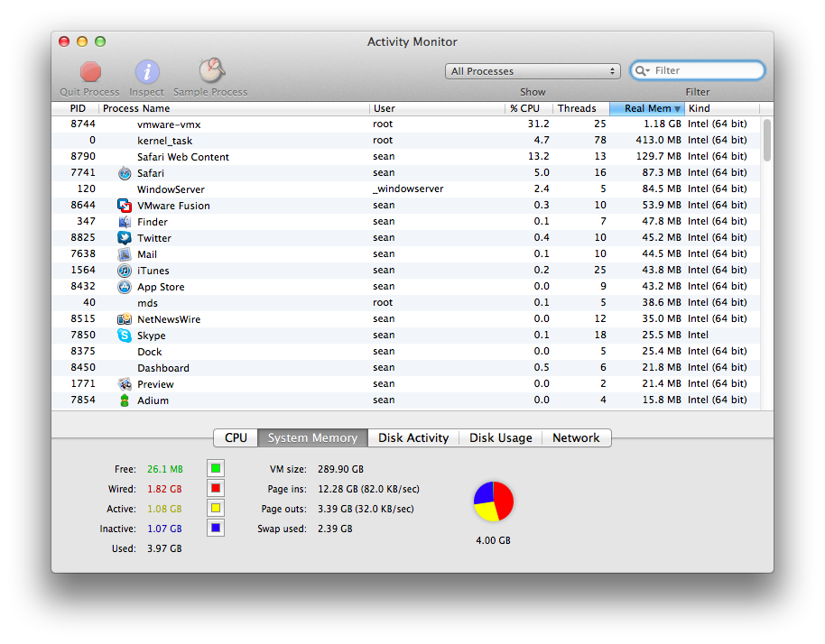This screenshot has height=644, width=825.
Task: Switch to the CPU tab
Action: pos(236,438)
